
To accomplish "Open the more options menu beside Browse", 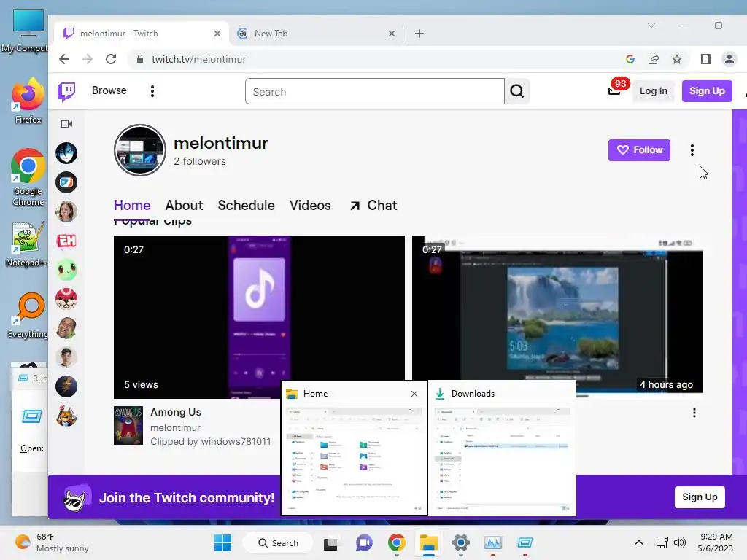I will pyautogui.click(x=152, y=91).
